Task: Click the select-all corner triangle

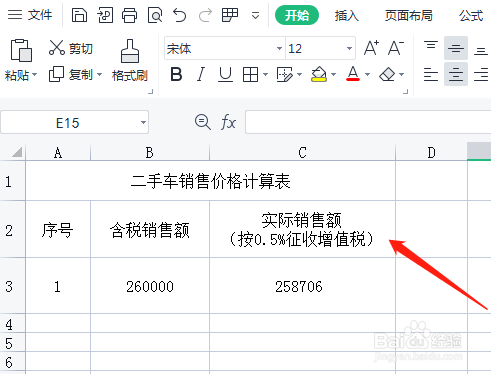Action: click(16, 152)
